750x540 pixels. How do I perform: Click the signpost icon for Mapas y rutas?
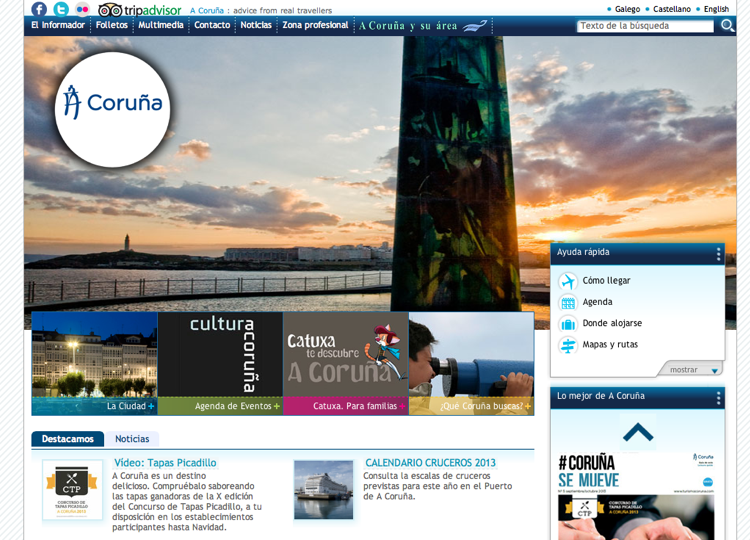568,345
